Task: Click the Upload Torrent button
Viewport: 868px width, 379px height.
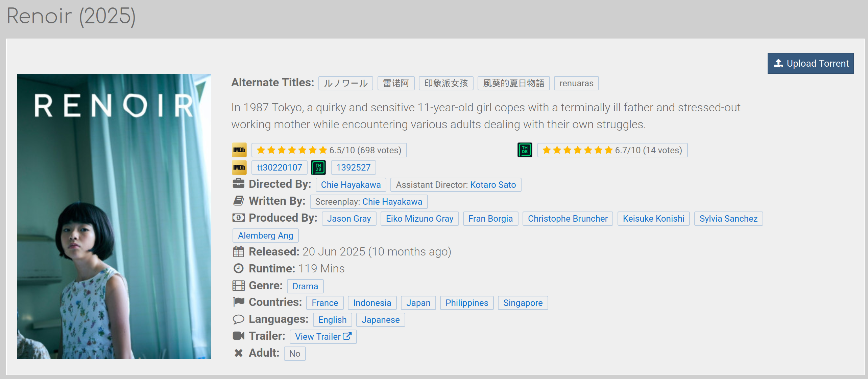Action: 810,63
